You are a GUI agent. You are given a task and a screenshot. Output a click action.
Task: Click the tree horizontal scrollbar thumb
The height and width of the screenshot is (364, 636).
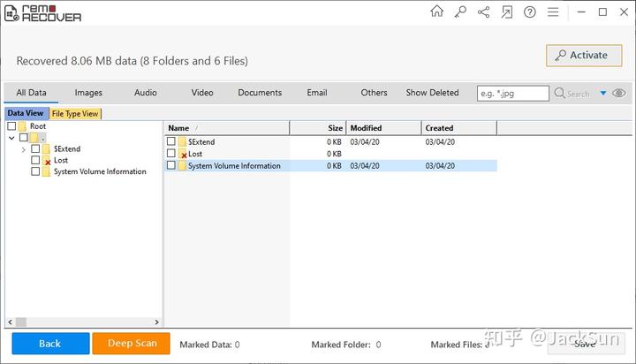pos(21,322)
